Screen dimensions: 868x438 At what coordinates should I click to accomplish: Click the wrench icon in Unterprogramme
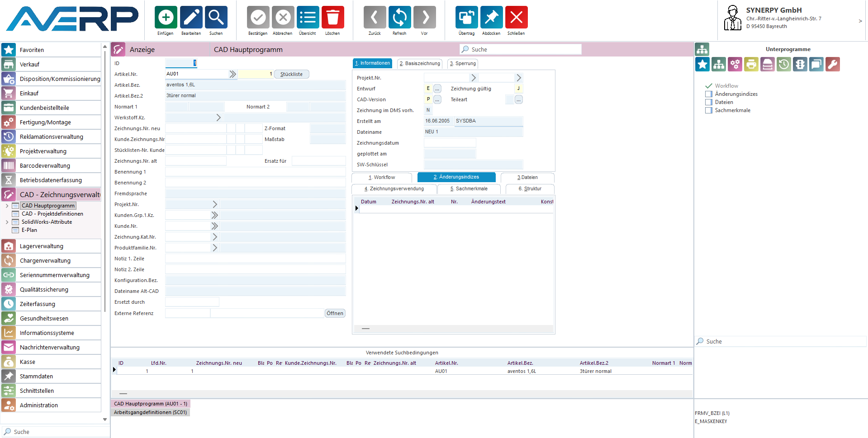click(x=832, y=65)
